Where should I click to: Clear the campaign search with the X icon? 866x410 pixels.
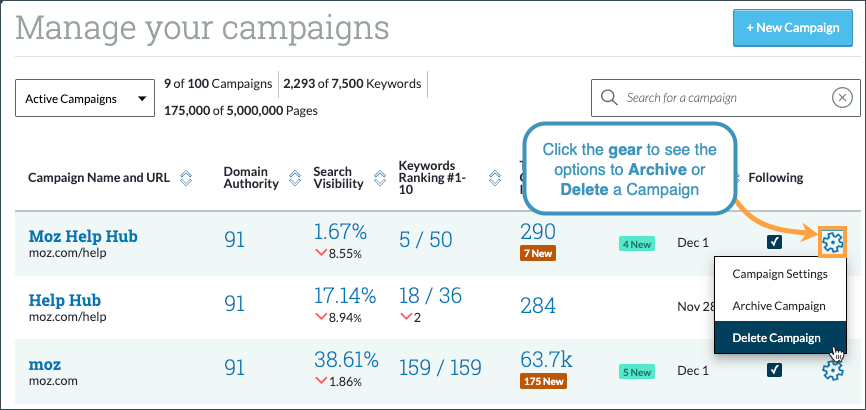click(842, 98)
